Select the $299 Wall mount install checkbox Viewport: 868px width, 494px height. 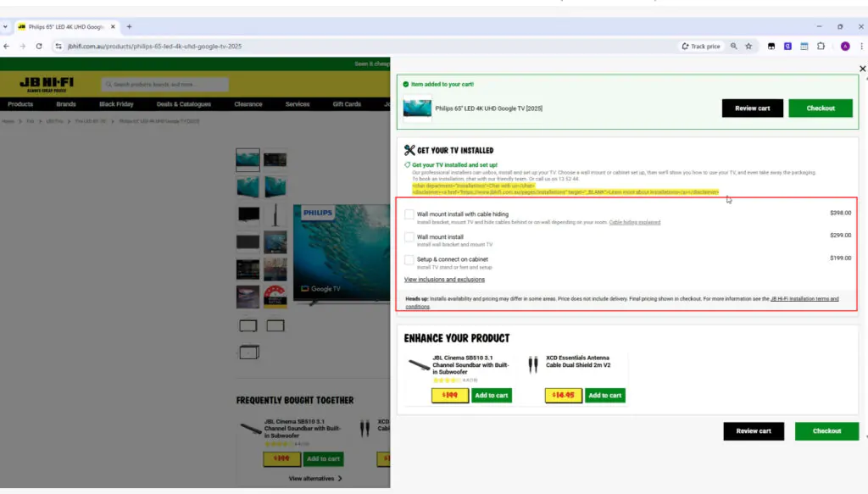409,237
